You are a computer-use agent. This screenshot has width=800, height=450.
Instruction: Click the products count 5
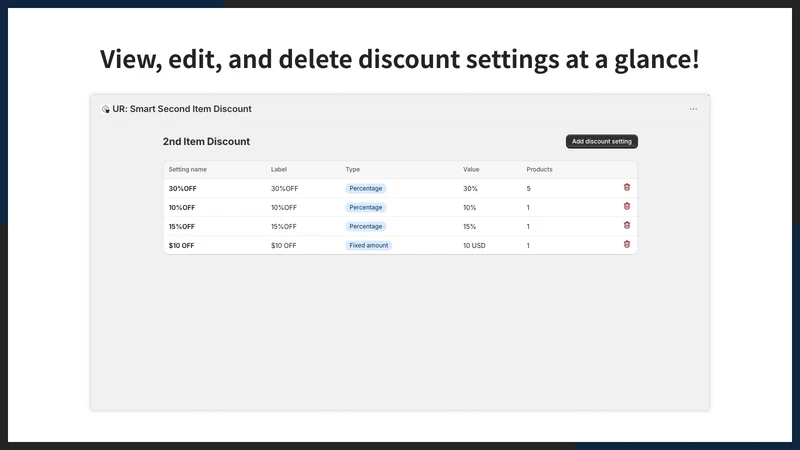(528, 188)
